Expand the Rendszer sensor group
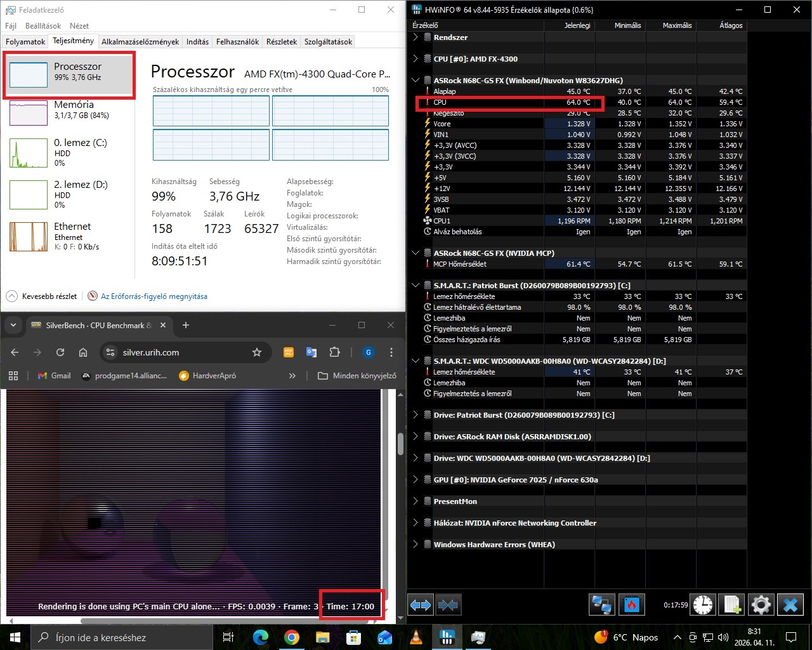Screen dimensions: 812x650 416,37
